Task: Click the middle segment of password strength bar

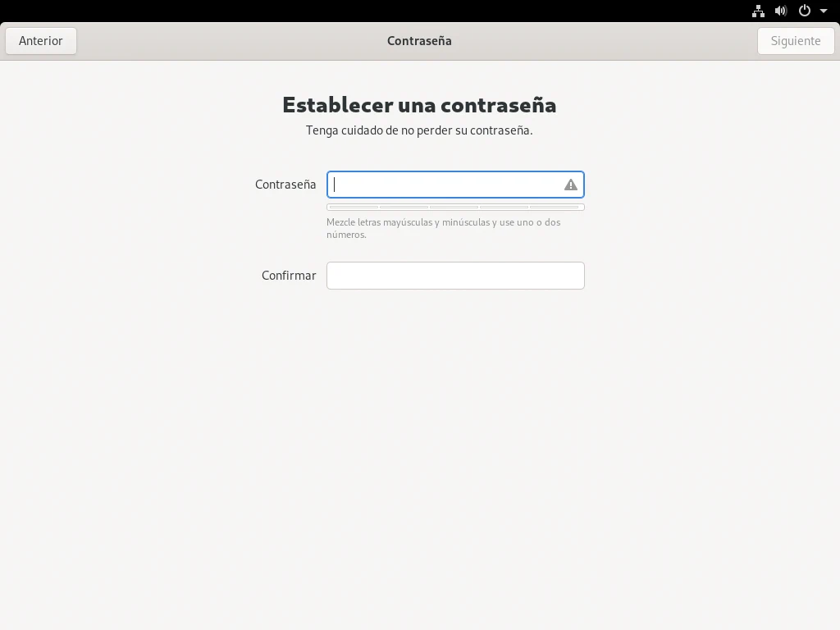Action: coord(454,208)
